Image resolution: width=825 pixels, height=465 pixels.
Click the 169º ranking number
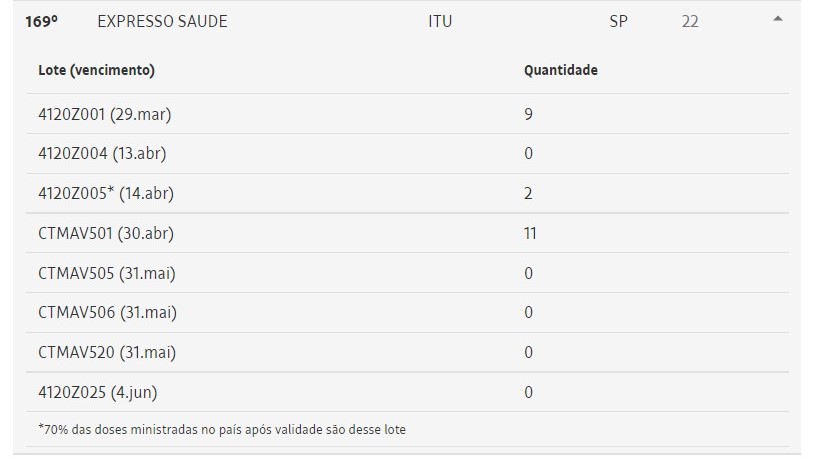(42, 22)
